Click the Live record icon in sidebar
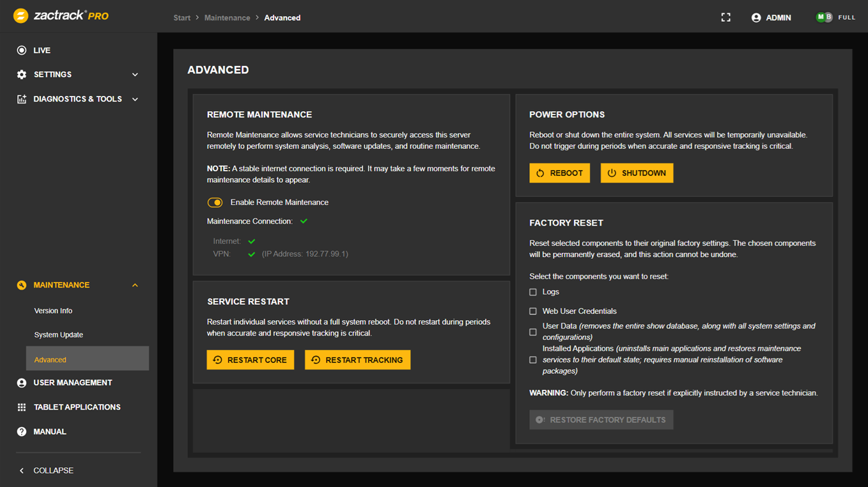This screenshot has height=487, width=868. (x=22, y=50)
